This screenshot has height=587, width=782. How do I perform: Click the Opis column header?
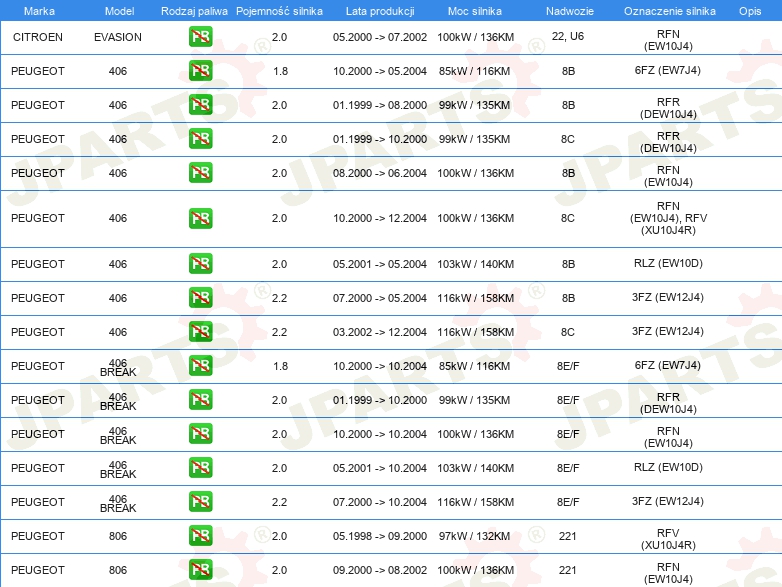750,11
